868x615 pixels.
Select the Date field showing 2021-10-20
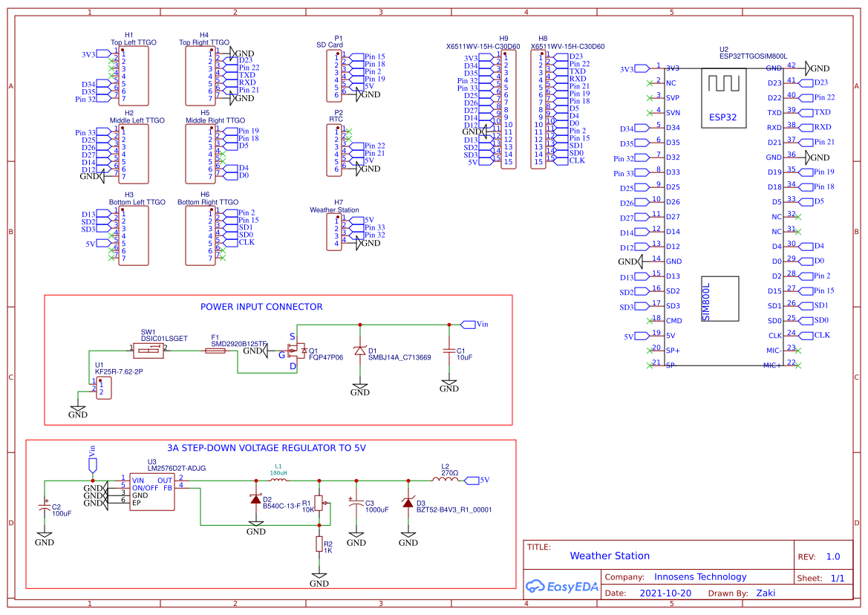(666, 593)
